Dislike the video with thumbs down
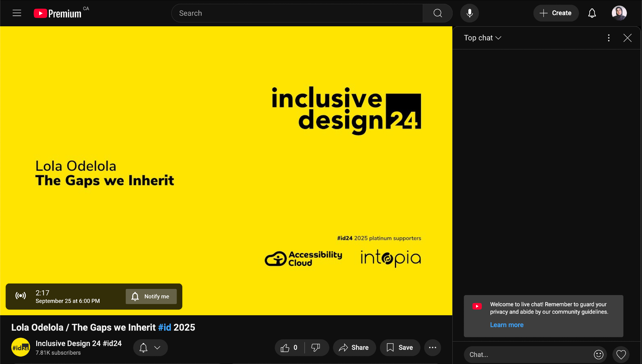The width and height of the screenshot is (642, 364). click(x=316, y=348)
